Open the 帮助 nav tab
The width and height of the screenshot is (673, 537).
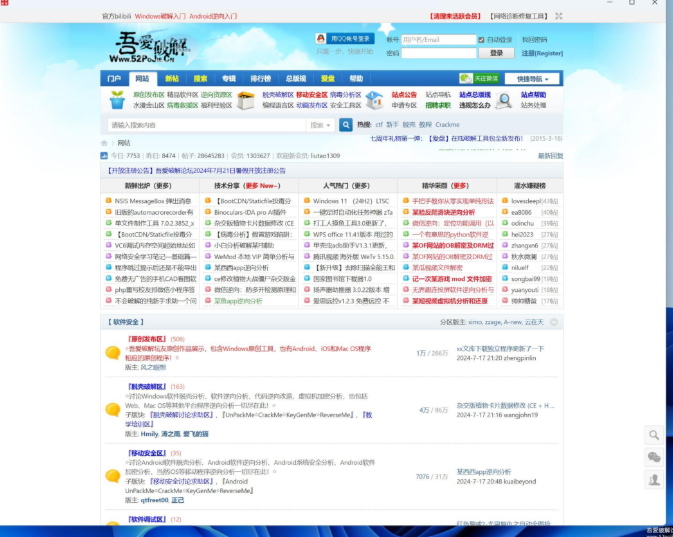[356, 79]
